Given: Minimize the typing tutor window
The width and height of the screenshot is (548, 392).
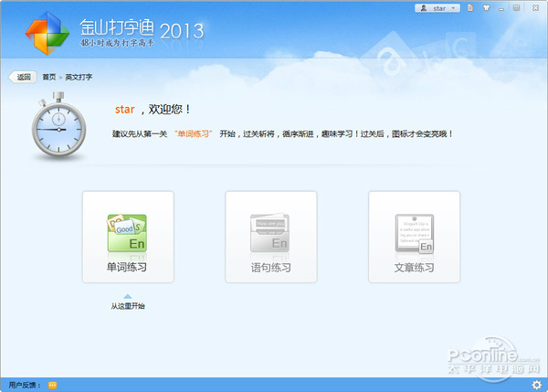Looking at the screenshot, I should [501, 8].
